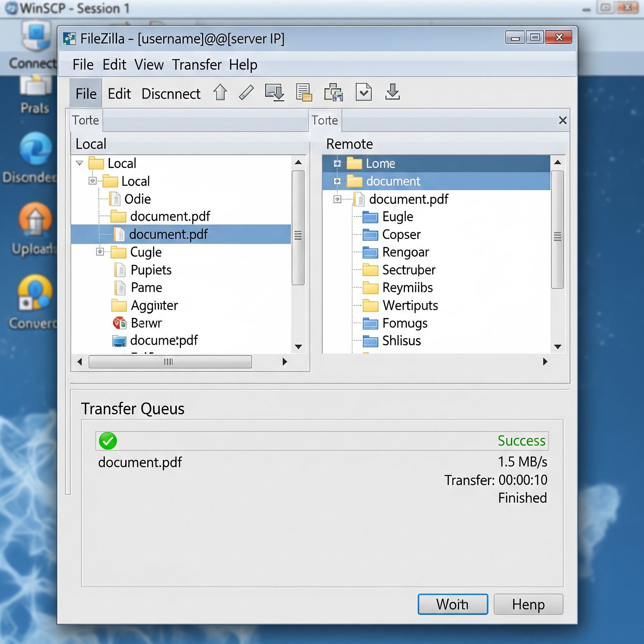Screen dimensions: 644x644
Task: Click the Henp button
Action: (x=528, y=604)
